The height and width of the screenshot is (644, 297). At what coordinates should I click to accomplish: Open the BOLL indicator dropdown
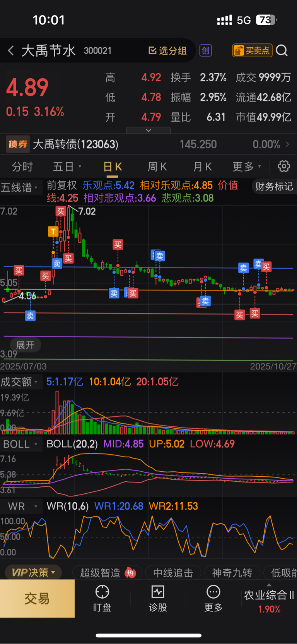20,444
